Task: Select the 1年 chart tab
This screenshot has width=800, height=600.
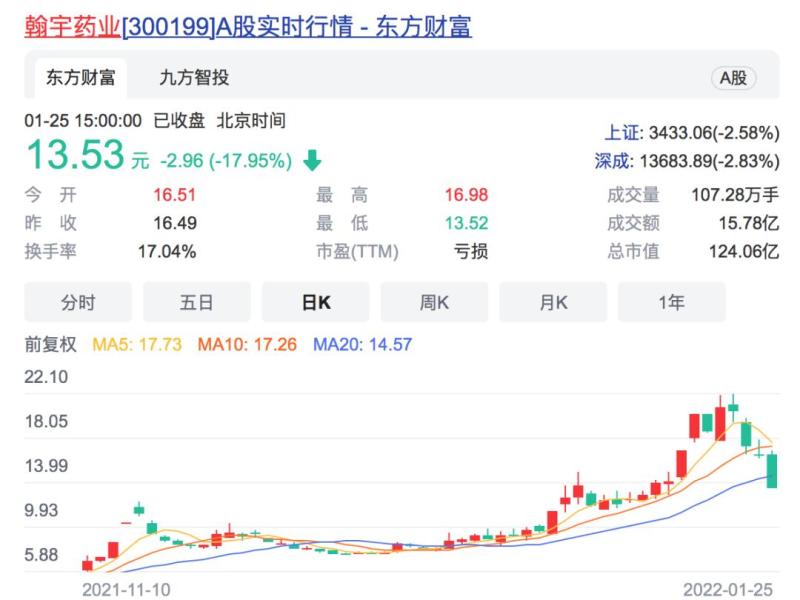Action: (671, 302)
